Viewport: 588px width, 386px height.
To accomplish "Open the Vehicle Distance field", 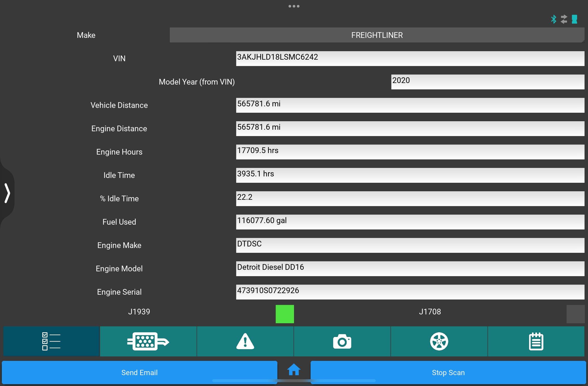I will click(x=410, y=105).
